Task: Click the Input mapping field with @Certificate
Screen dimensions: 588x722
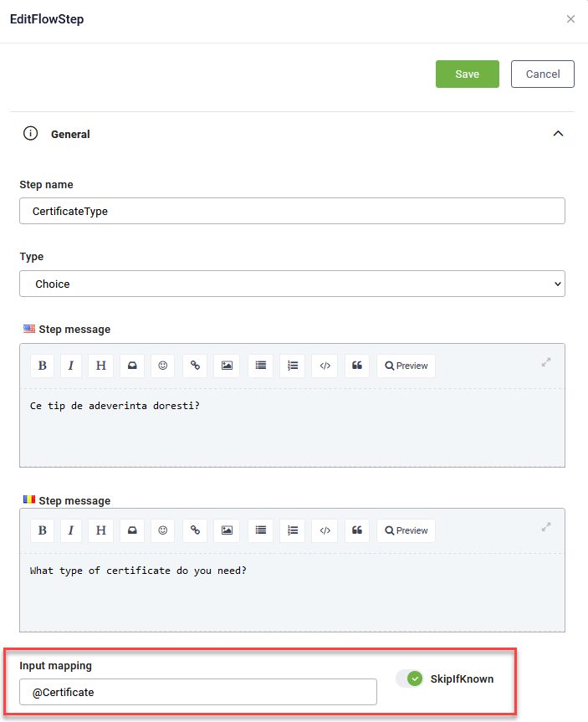Action: click(x=198, y=692)
